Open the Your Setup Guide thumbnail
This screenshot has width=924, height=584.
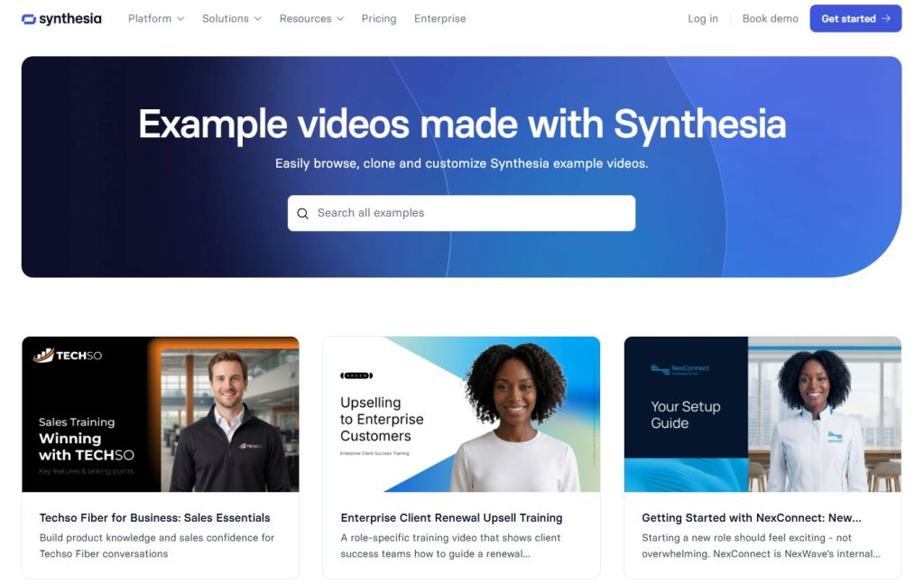click(762, 414)
